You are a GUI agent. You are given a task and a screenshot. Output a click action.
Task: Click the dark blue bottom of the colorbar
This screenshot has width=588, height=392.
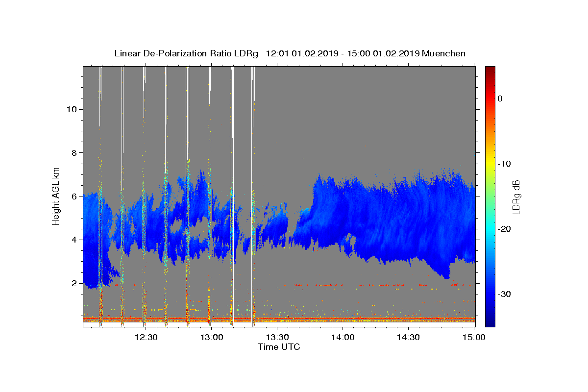[490, 322]
